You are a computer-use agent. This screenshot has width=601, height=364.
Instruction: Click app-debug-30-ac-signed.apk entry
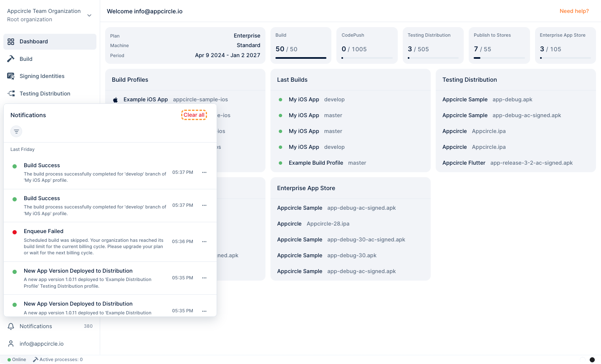[366, 240]
